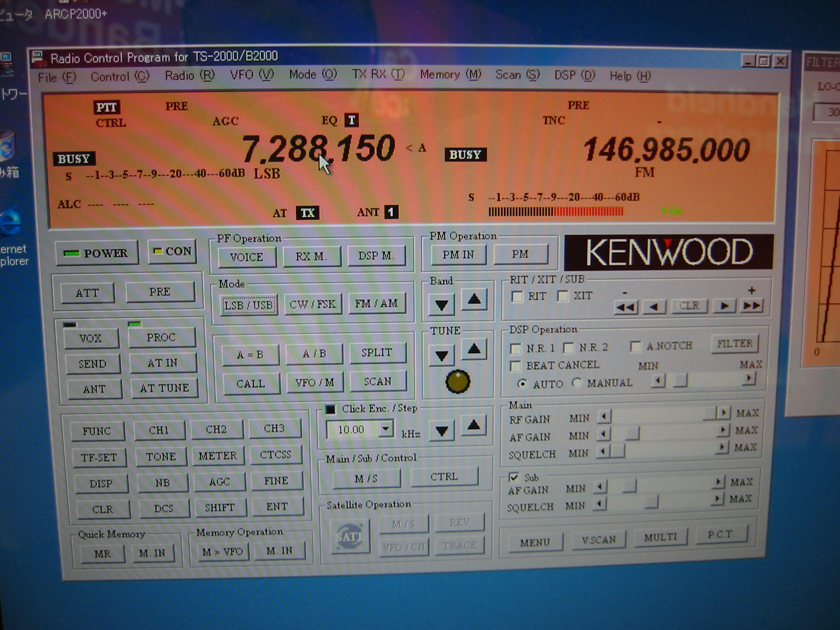The width and height of the screenshot is (840, 630).
Task: Open the Radio menu
Action: pyautogui.click(x=190, y=76)
